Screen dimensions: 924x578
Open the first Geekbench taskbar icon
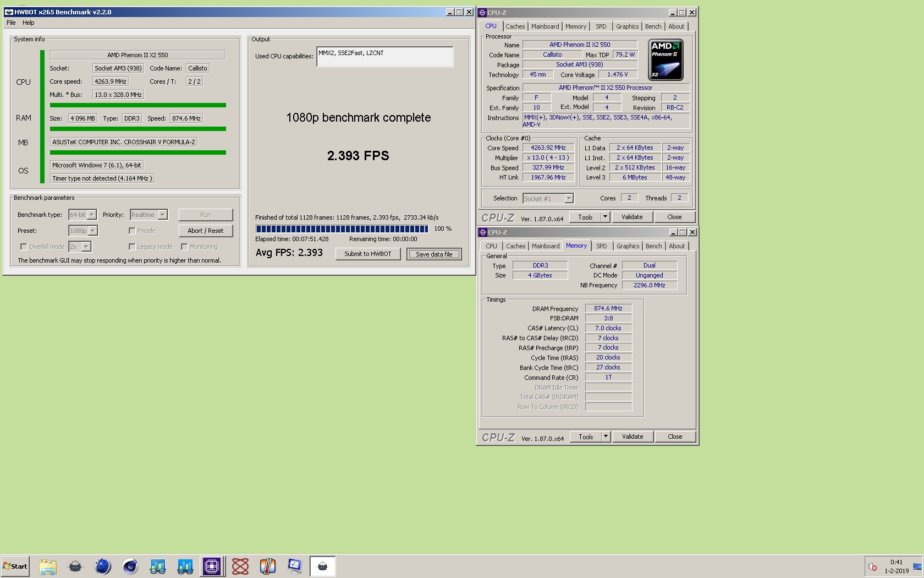click(x=158, y=566)
